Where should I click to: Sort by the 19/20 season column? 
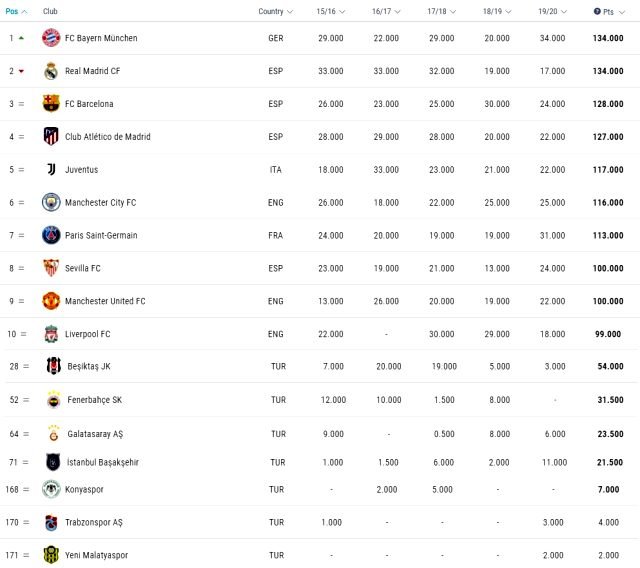pos(553,12)
